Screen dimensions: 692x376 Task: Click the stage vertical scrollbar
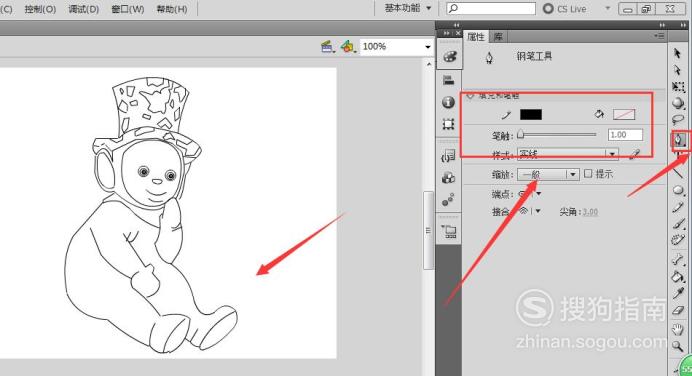click(428, 229)
